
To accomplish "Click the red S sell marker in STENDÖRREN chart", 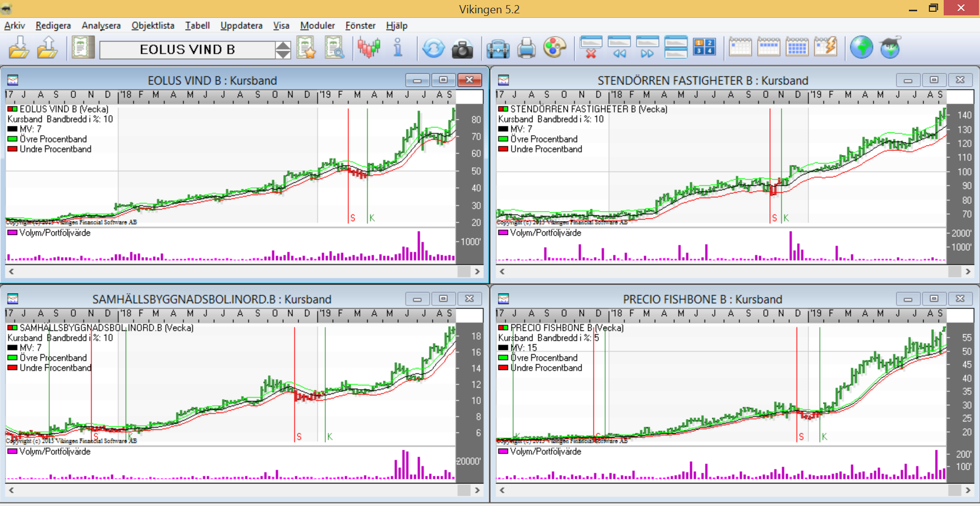I will (x=774, y=218).
